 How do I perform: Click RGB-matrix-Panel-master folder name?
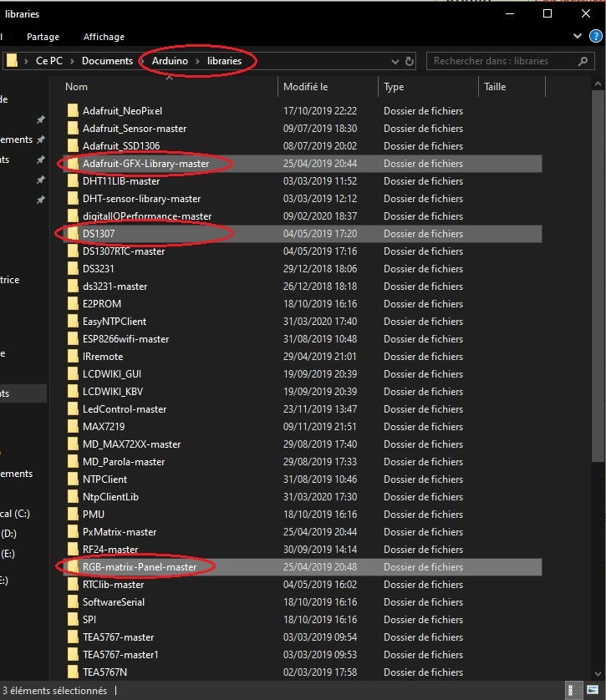tap(140, 567)
